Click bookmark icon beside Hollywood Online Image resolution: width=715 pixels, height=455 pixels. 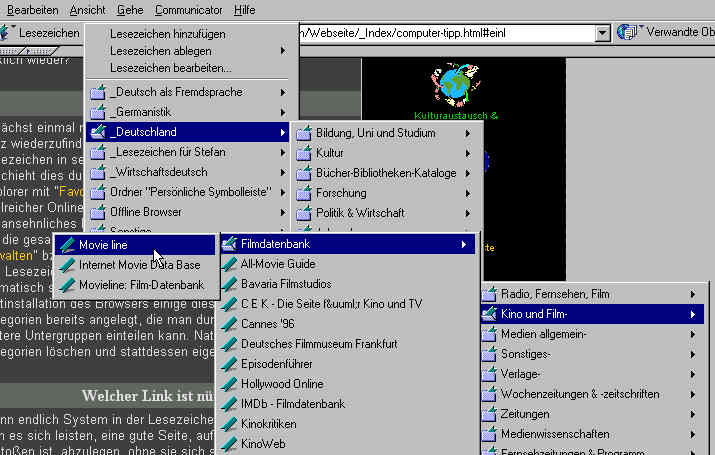(x=229, y=384)
